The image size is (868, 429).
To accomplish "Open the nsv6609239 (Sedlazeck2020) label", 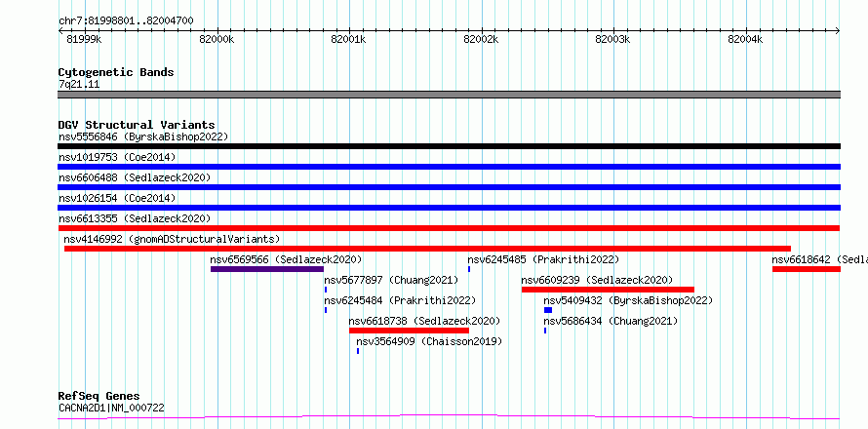I will pyautogui.click(x=597, y=280).
